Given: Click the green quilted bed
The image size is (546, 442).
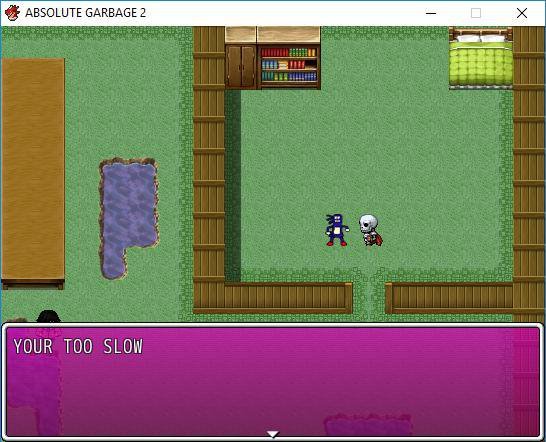Looking at the screenshot, I should (x=481, y=59).
